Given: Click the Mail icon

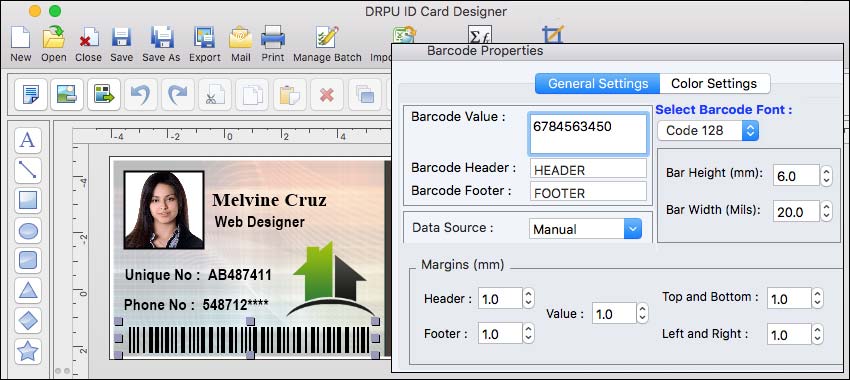Looking at the screenshot, I should [240, 37].
